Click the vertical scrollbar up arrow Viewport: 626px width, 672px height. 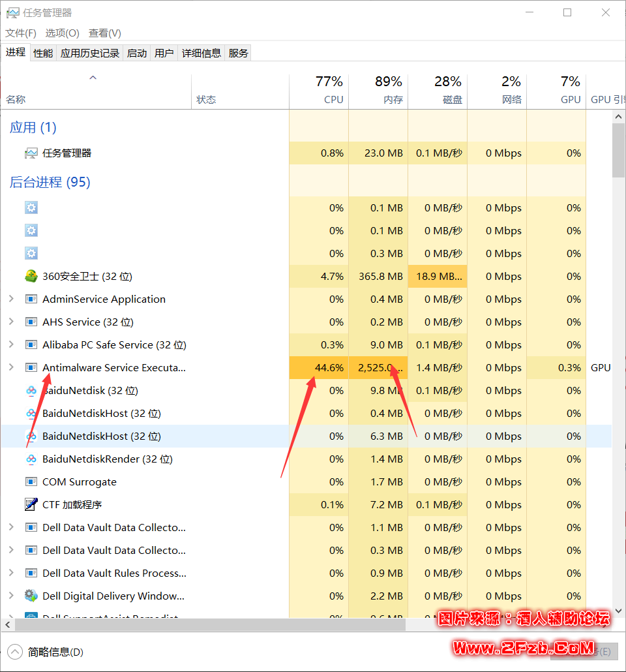(x=618, y=117)
